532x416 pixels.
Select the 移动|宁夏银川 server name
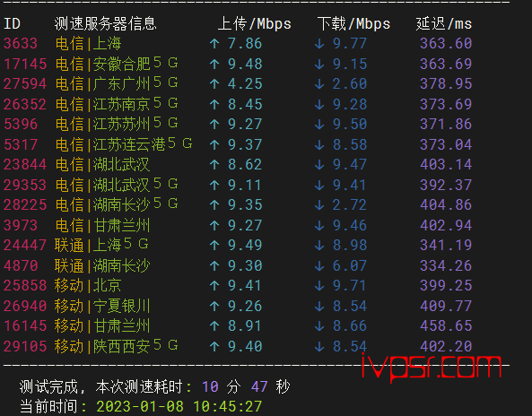tap(102, 306)
